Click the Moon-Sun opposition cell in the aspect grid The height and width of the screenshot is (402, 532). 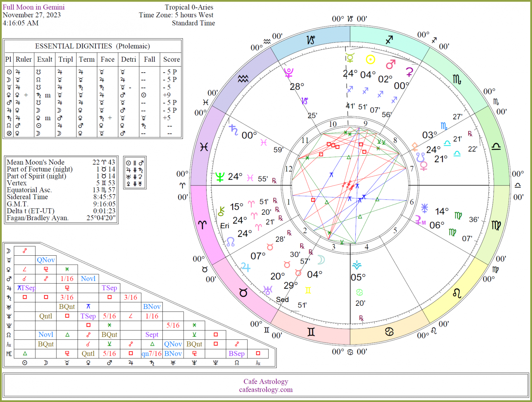point(24,251)
